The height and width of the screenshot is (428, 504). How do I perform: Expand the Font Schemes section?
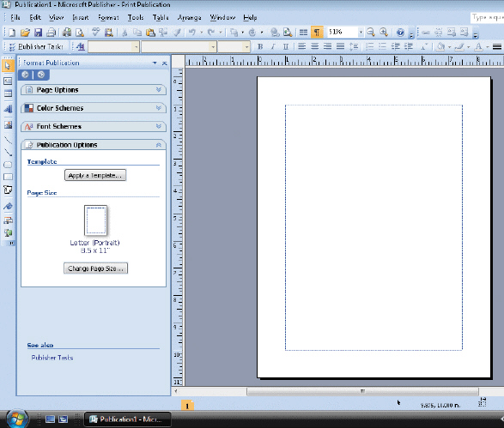pyautogui.click(x=94, y=126)
